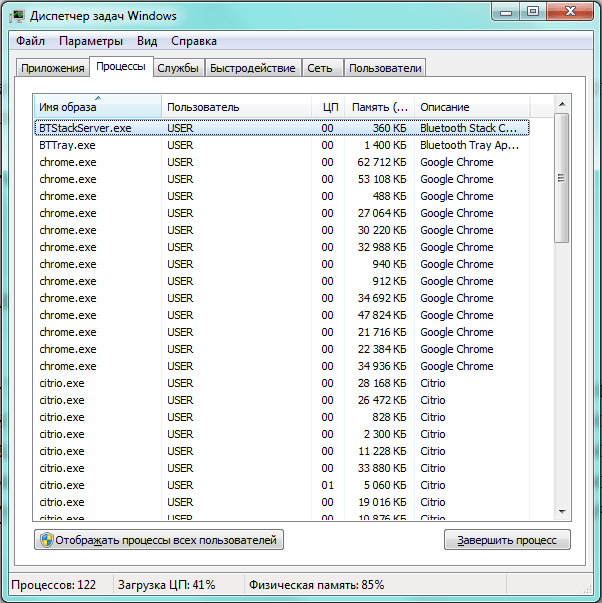Click the window resize grip corner

587,589
